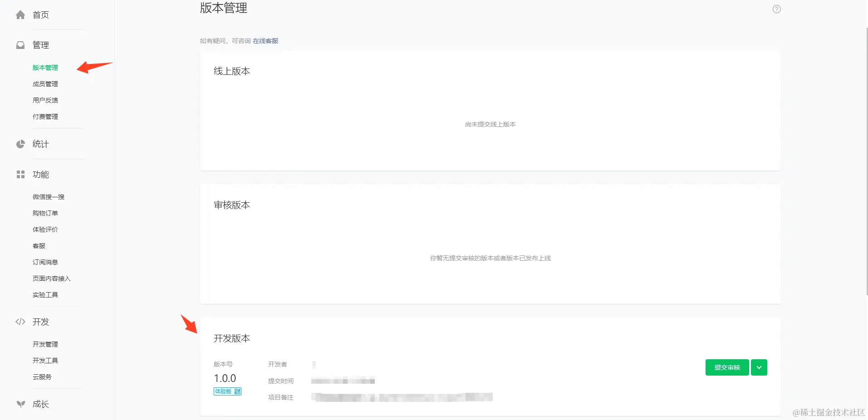The image size is (868, 420).
Task: Click the 在线客服 link
Action: tap(265, 41)
